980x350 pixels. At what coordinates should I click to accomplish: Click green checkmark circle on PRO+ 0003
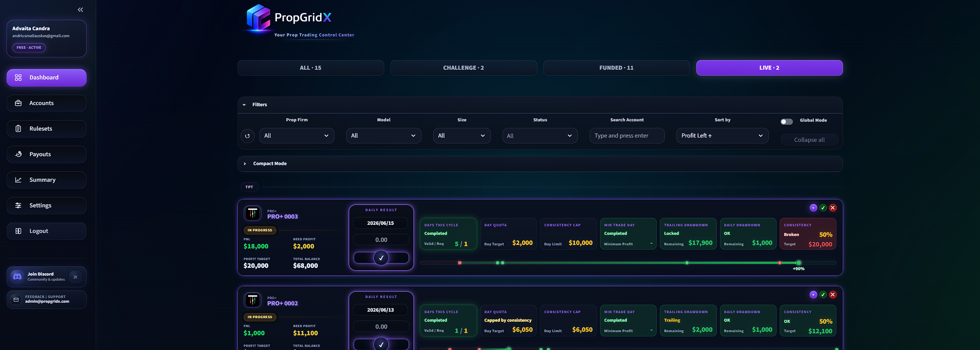coord(823,208)
